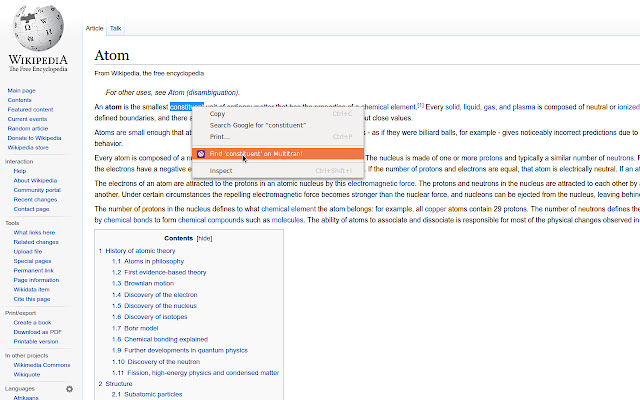
Task: Open 'What links here' tool link
Action: (x=34, y=233)
